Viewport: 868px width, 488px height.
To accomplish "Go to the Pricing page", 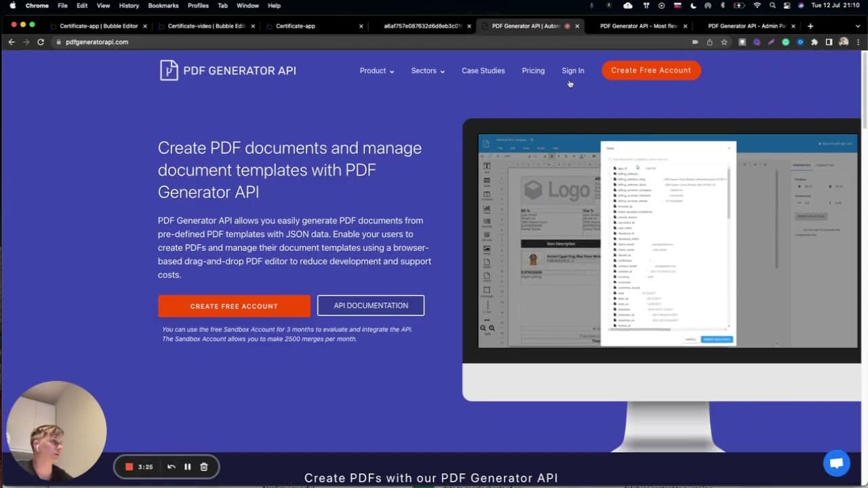I will click(533, 70).
